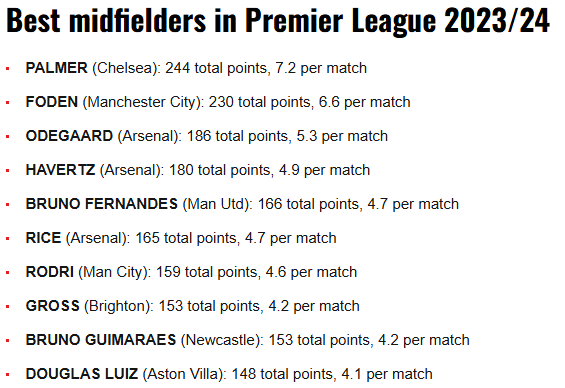Select BRUNO FERNANDES in the list

point(102,204)
